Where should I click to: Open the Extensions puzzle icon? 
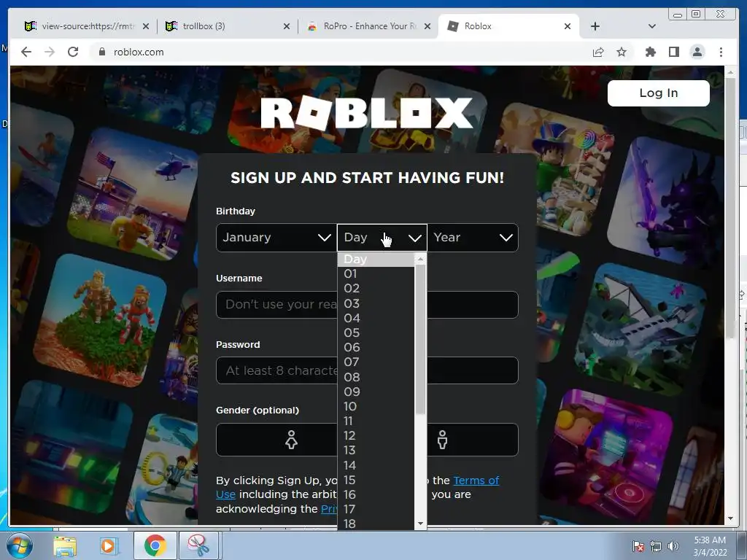coord(650,52)
